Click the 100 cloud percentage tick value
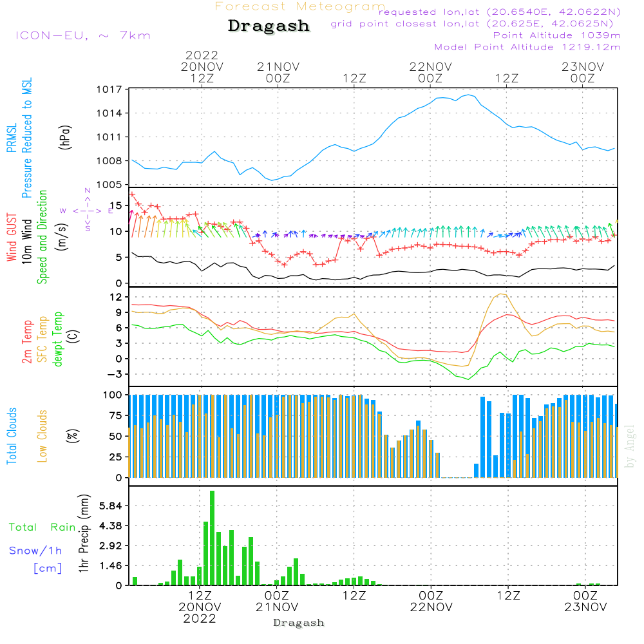This screenshot has width=644, height=644. [x=112, y=395]
